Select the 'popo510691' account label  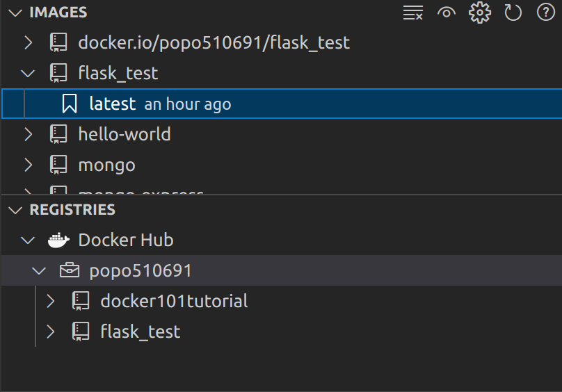[x=140, y=271]
